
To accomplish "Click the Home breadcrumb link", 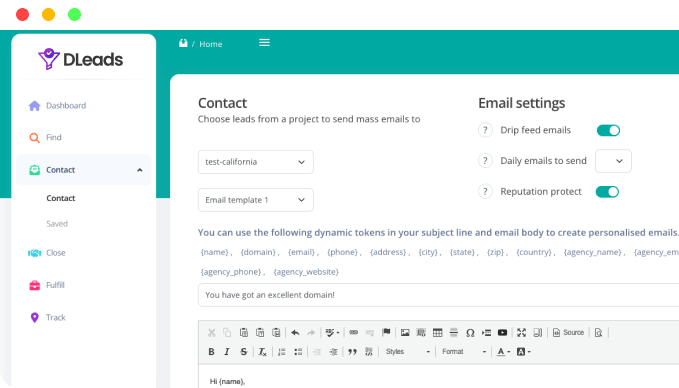I will [x=211, y=44].
